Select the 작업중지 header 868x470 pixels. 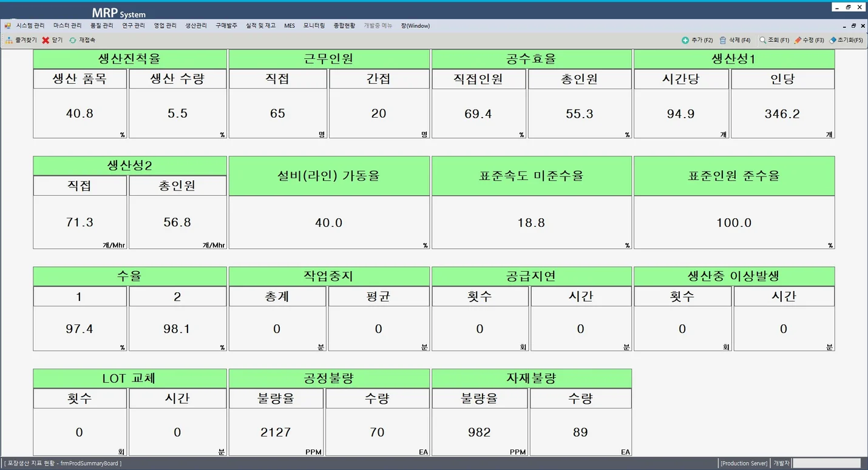click(328, 277)
